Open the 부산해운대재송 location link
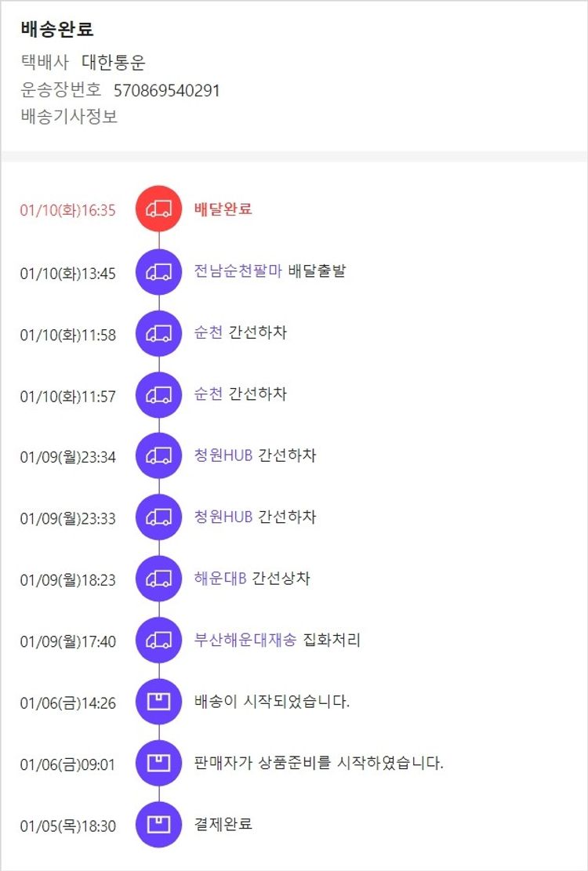Image resolution: width=588 pixels, height=871 pixels. tap(245, 641)
